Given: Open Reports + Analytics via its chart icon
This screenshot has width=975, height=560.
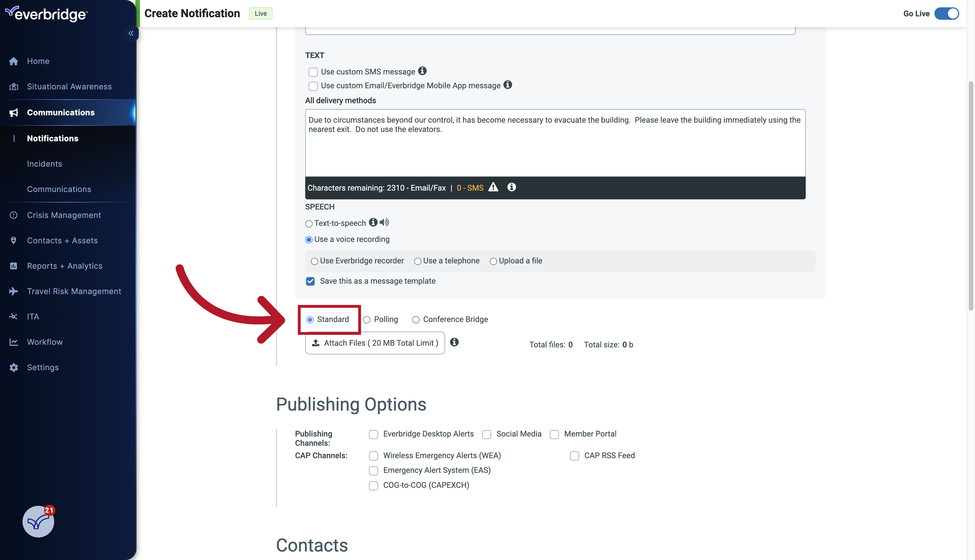Looking at the screenshot, I should 14,266.
